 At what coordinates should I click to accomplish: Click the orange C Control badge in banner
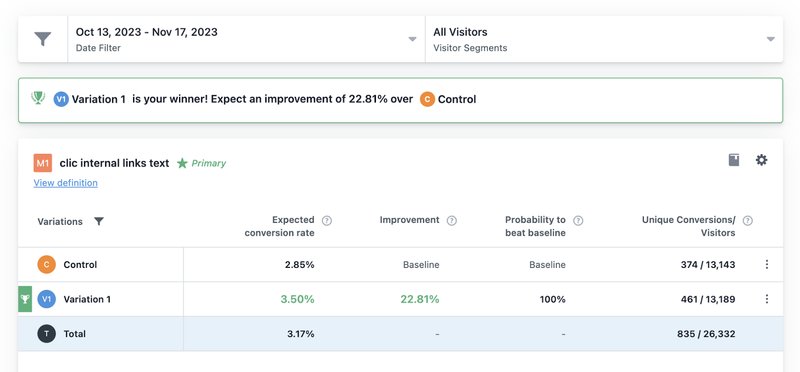pos(427,99)
